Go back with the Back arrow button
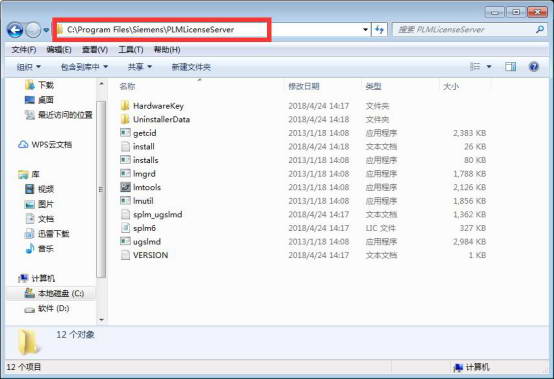Image resolution: width=554 pixels, height=379 pixels. 15,30
